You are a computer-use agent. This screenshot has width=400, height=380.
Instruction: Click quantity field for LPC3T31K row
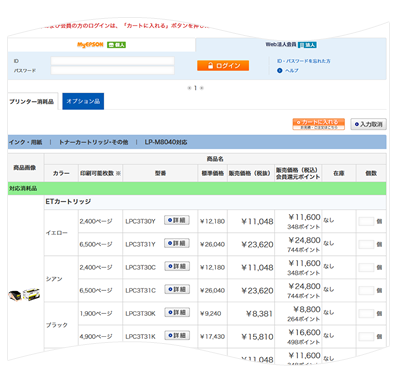(366, 336)
